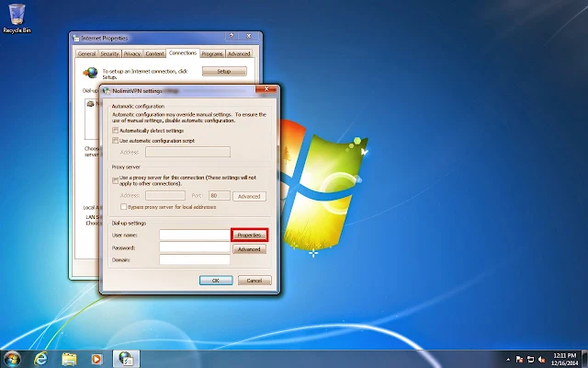The height and width of the screenshot is (368, 588).
Task: Open proxy server Advanced button
Action: pyautogui.click(x=249, y=196)
